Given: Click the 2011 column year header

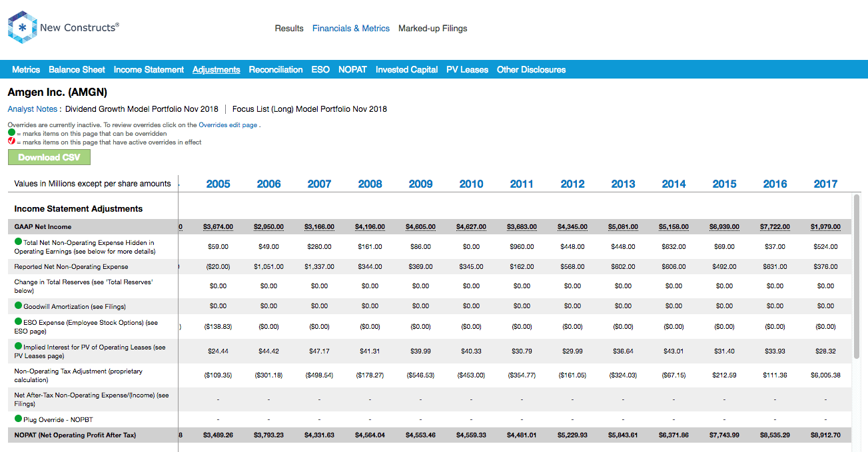Looking at the screenshot, I should (x=522, y=184).
